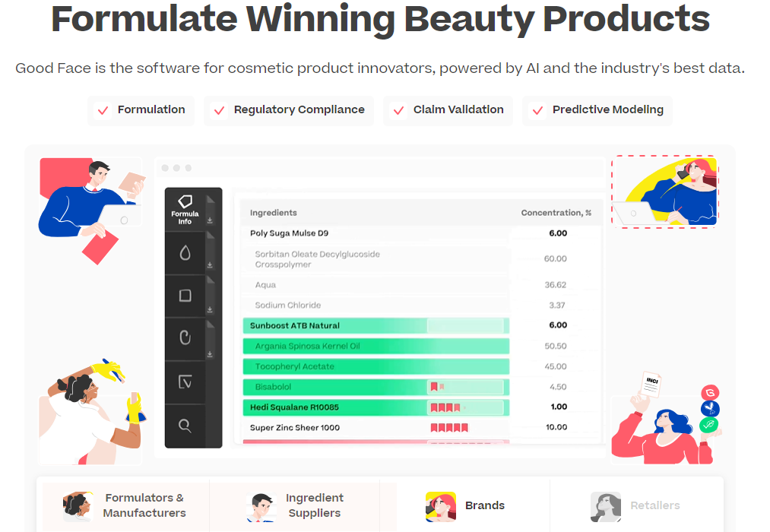Click the Brands avatar icon
Viewport: 770px width, 532px height.
coord(441,506)
